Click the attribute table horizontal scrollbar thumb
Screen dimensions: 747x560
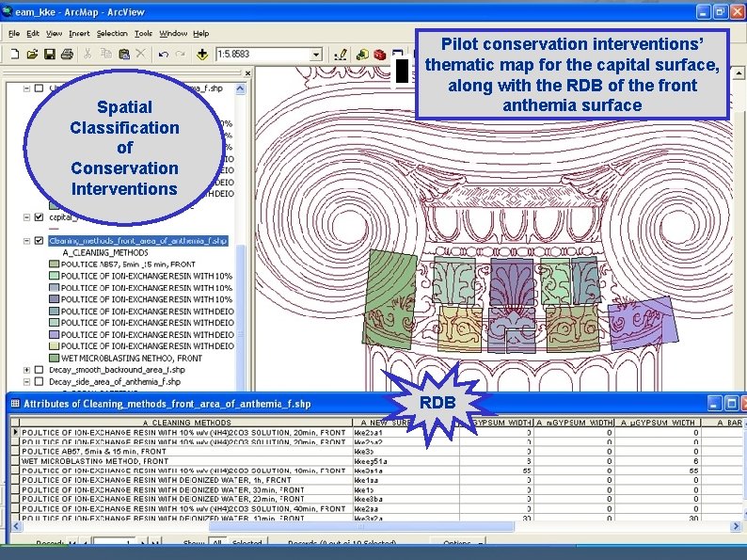tap(361, 526)
